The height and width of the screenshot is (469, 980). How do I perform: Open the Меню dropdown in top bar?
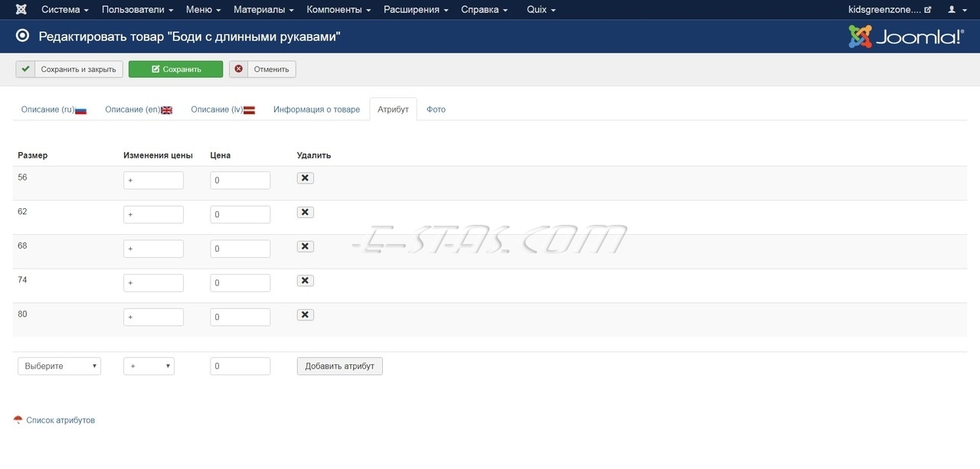203,9
